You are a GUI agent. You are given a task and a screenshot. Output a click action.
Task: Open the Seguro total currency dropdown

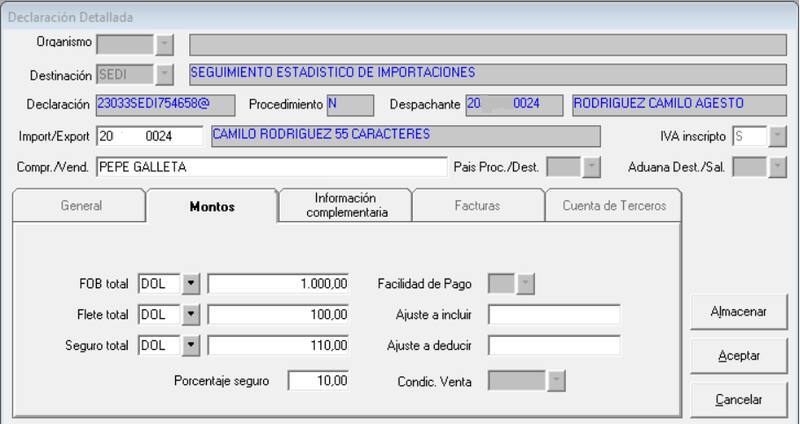coord(191,346)
